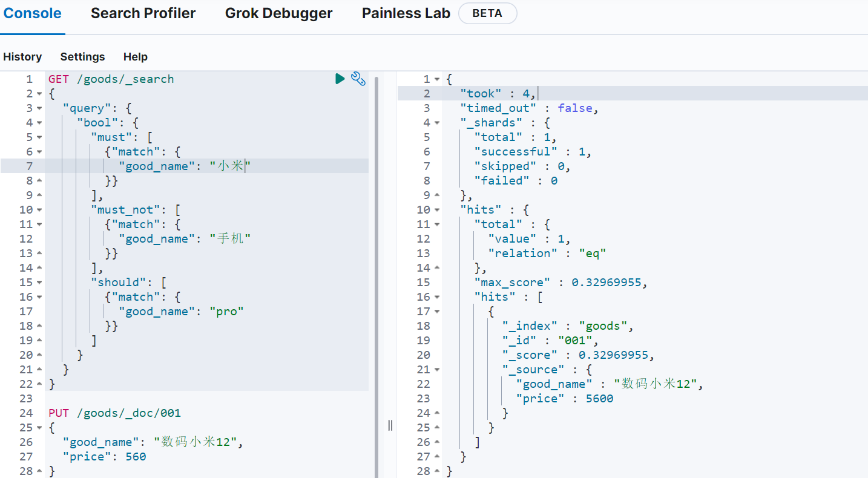Image resolution: width=868 pixels, height=478 pixels.
Task: Fold the "must_not" array on line 10
Action: point(39,210)
